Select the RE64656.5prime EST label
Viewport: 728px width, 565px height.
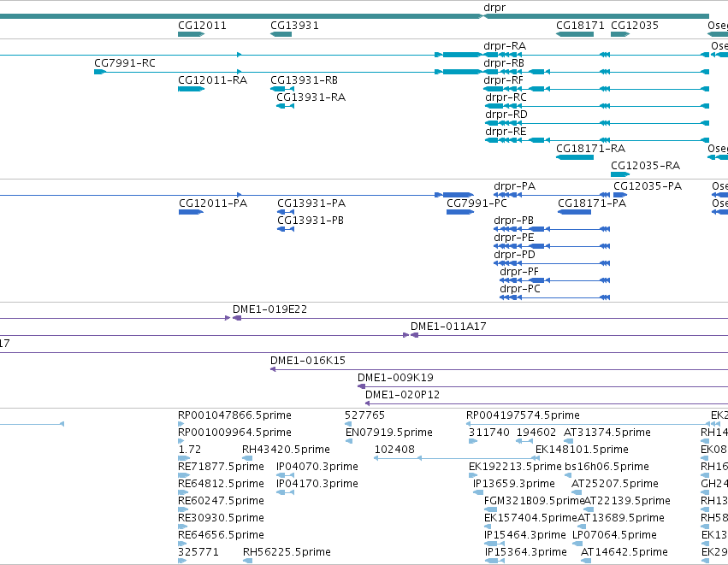(x=221, y=535)
